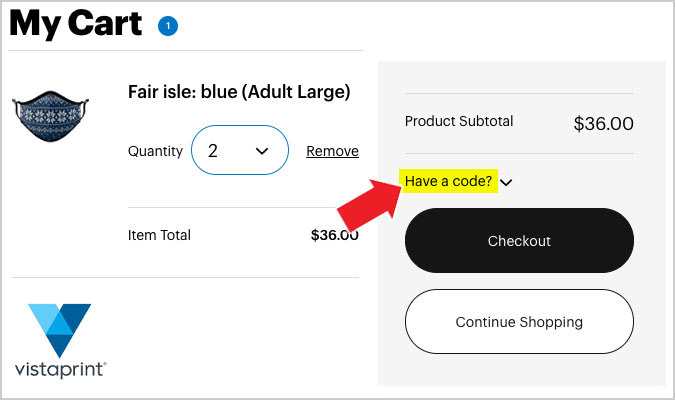Select the Product Subtotal label

coord(459,121)
